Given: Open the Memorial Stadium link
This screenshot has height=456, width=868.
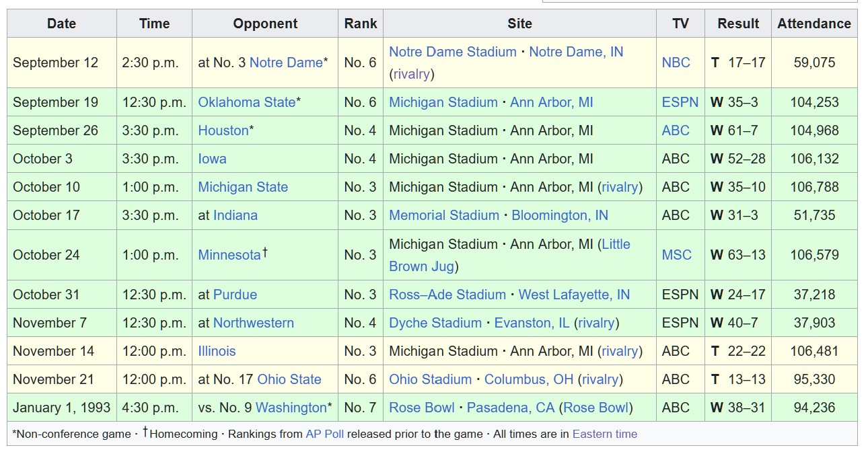Looking at the screenshot, I should 444,215.
